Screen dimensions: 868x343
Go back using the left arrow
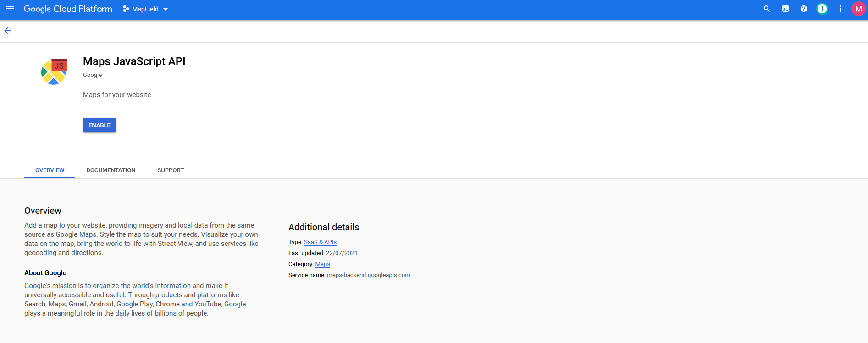tap(8, 31)
